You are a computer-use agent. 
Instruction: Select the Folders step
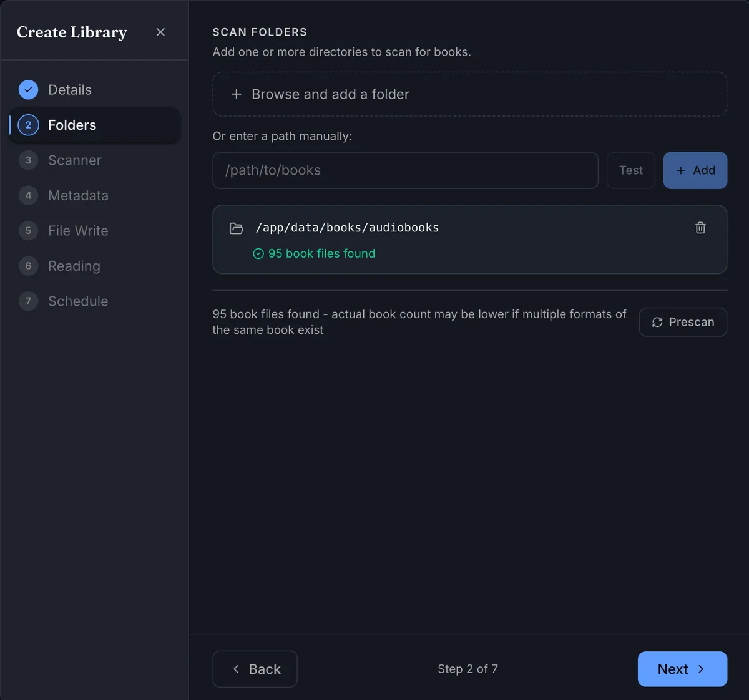click(94, 125)
